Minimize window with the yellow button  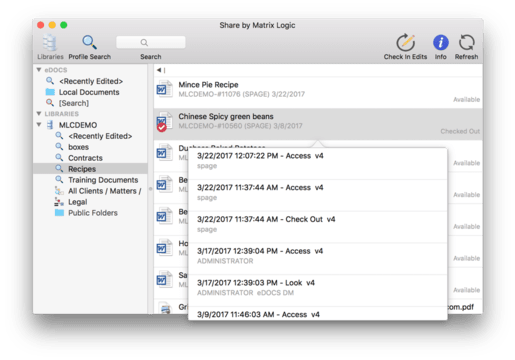52,25
